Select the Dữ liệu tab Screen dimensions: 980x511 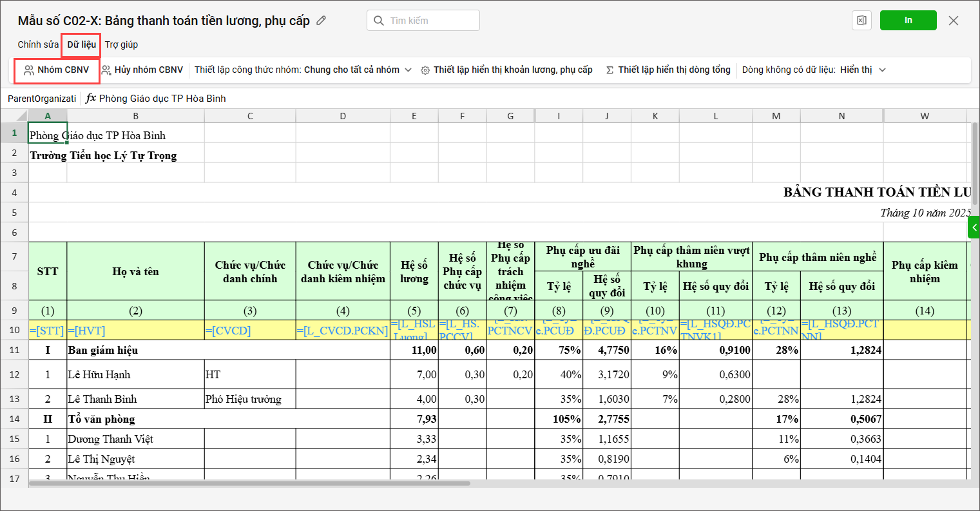point(82,44)
